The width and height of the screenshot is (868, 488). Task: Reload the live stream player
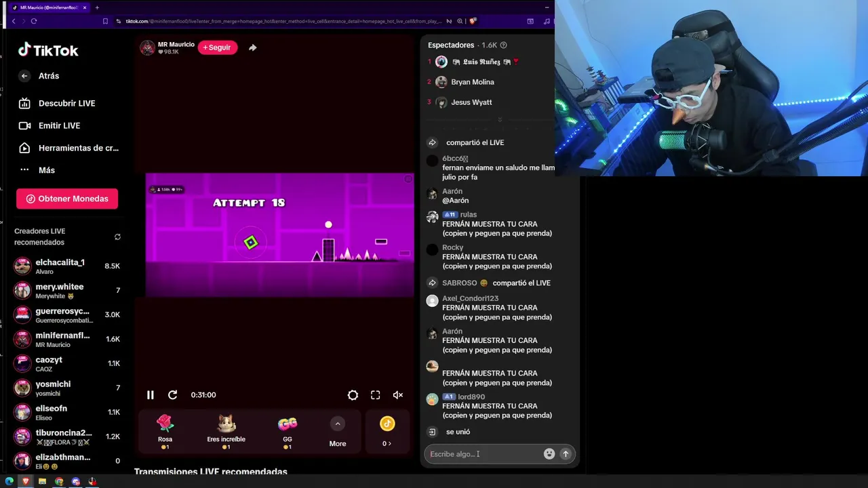point(173,395)
